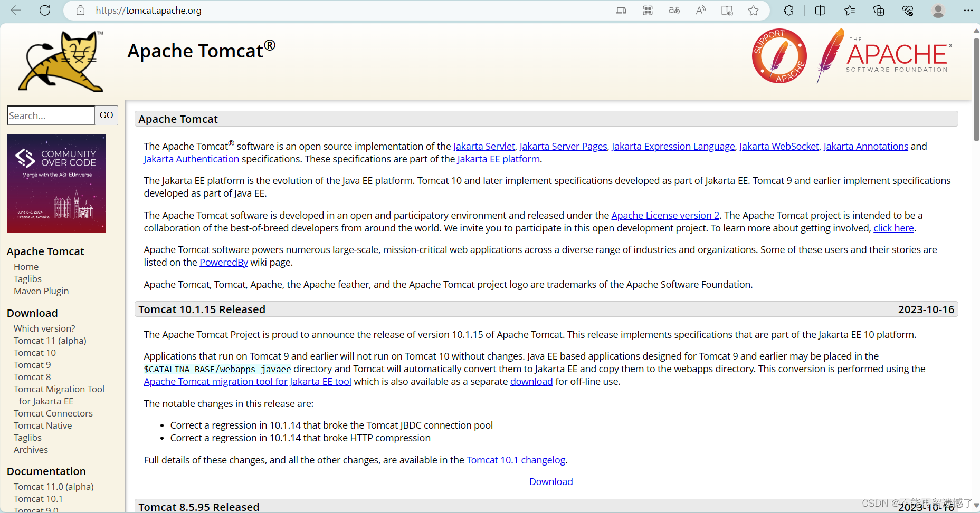Image resolution: width=980 pixels, height=513 pixels.
Task: Click the GO search button
Action: (x=106, y=115)
